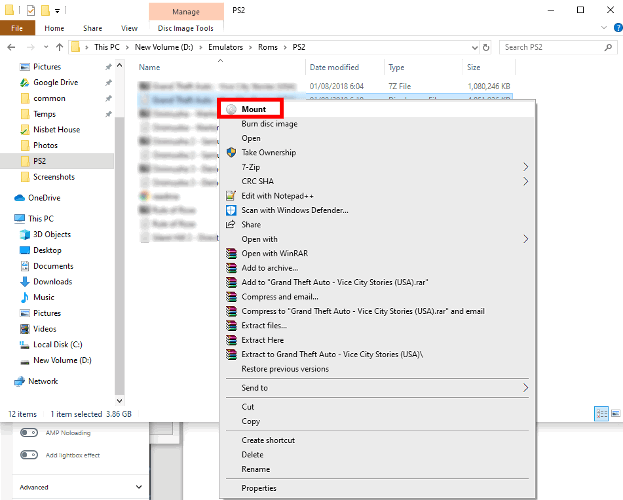The width and height of the screenshot is (623, 500).
Task: Click the Notepad++ icon in context menu
Action: [231, 196]
